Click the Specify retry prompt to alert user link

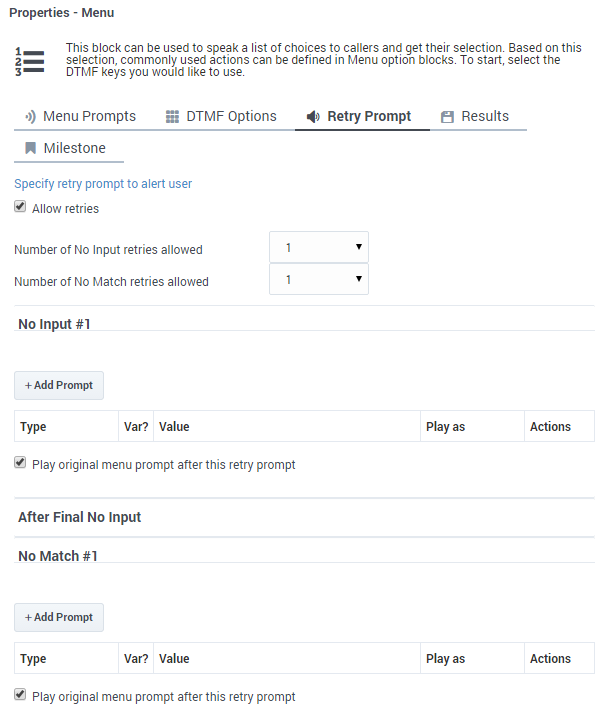(103, 184)
